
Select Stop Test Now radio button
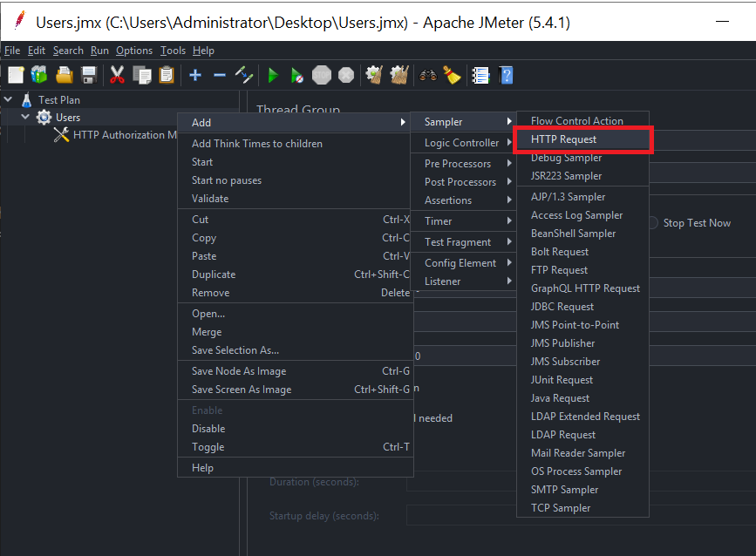pos(653,222)
